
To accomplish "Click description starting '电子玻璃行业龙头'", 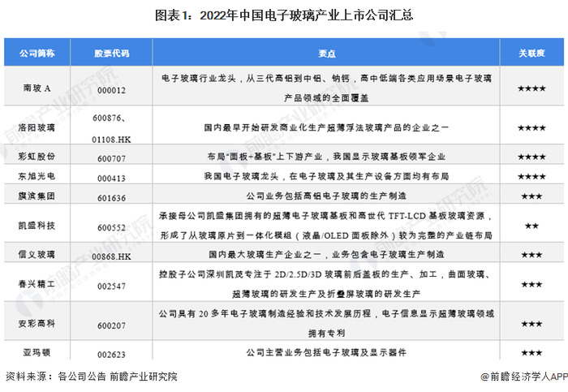I will click(x=326, y=78).
